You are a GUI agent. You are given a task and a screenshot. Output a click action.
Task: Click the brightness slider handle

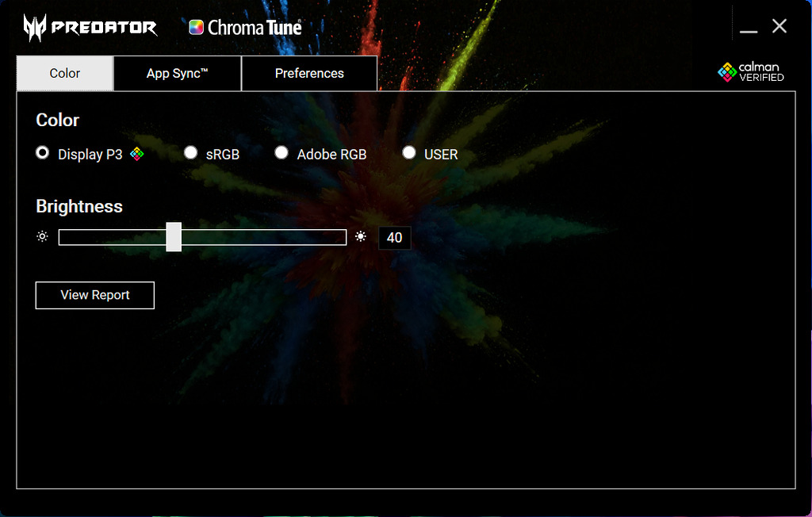point(174,237)
